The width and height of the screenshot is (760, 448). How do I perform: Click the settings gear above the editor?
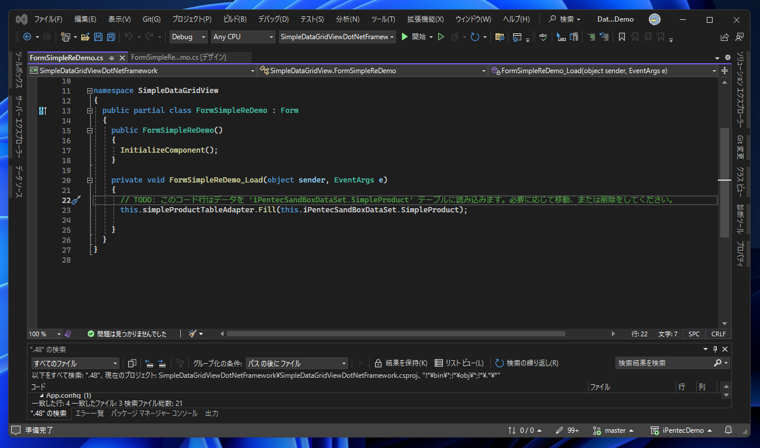click(x=728, y=57)
